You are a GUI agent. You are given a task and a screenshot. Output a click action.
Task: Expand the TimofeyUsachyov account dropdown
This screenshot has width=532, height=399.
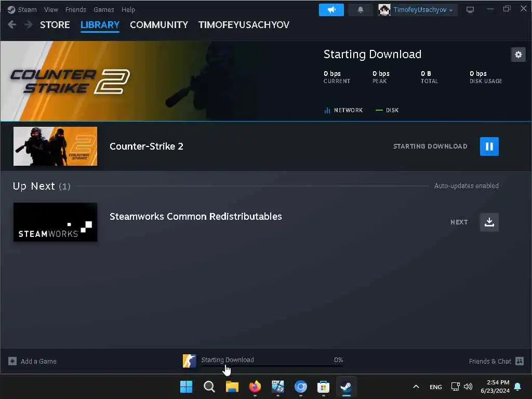[x=423, y=10]
